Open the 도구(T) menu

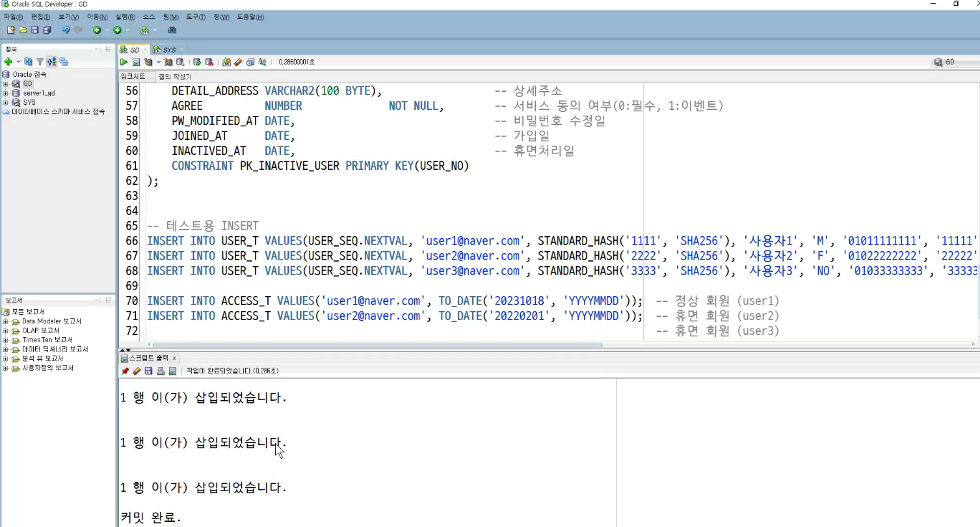(196, 17)
